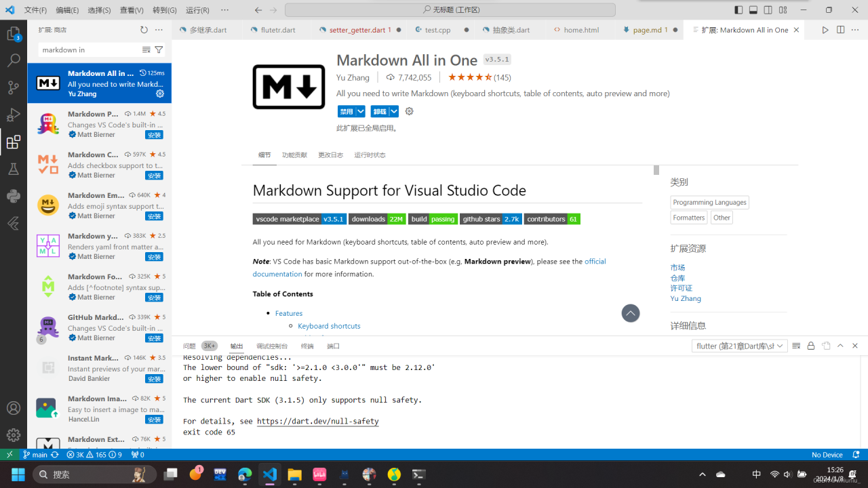868x488 pixels.
Task: Open the manage gear on Markdown All in One list item
Action: [160, 94]
